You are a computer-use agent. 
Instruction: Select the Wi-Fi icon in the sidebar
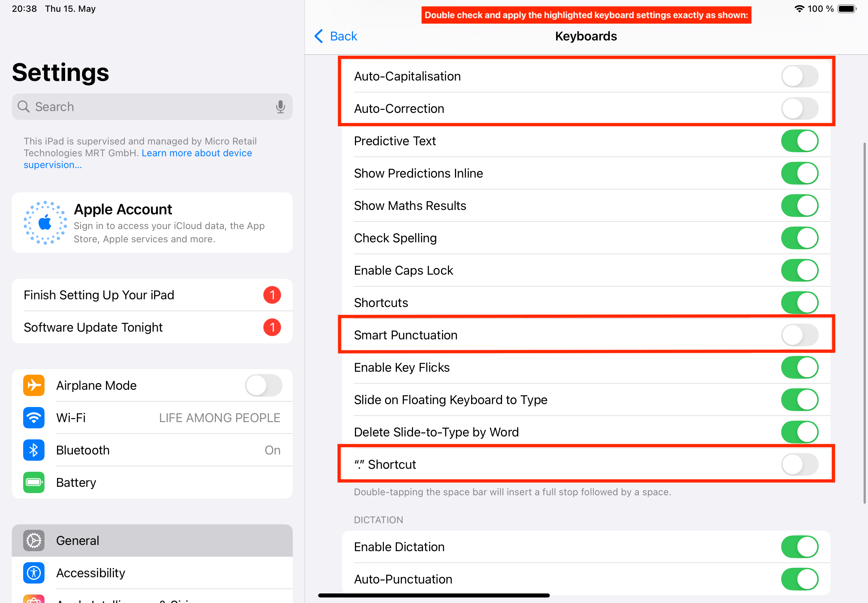[x=33, y=417]
